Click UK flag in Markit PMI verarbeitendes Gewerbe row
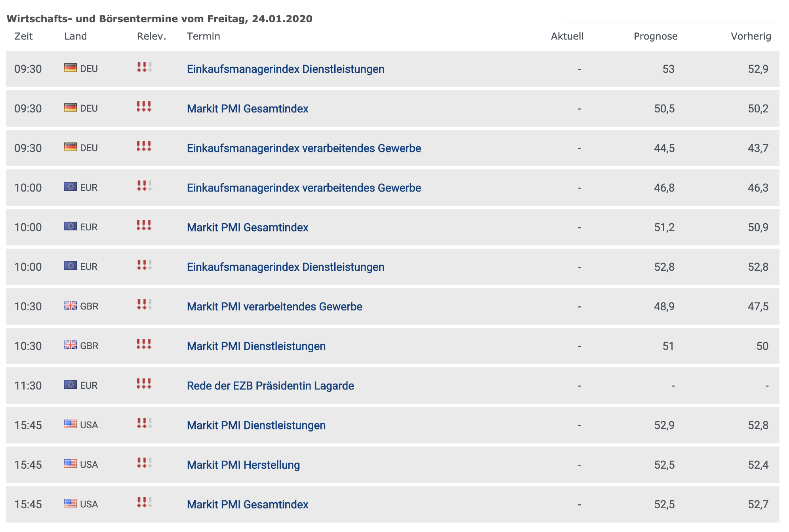The width and height of the screenshot is (789, 532). [x=71, y=305]
